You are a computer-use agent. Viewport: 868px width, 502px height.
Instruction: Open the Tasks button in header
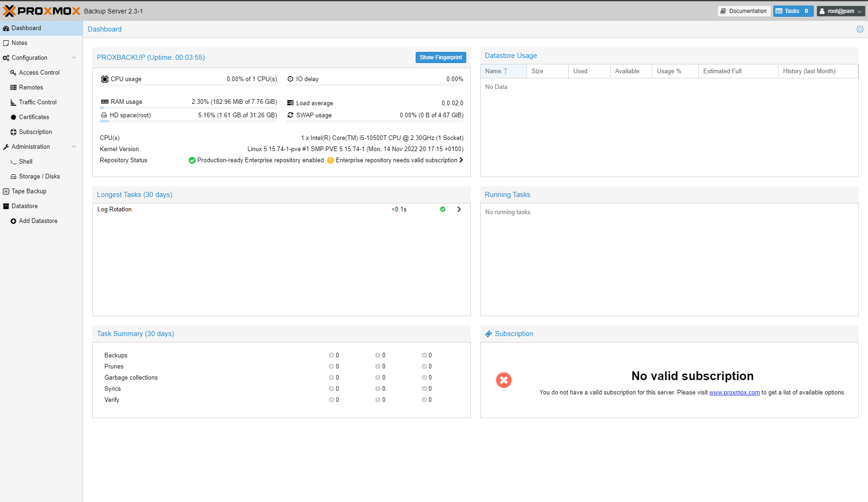(x=793, y=11)
